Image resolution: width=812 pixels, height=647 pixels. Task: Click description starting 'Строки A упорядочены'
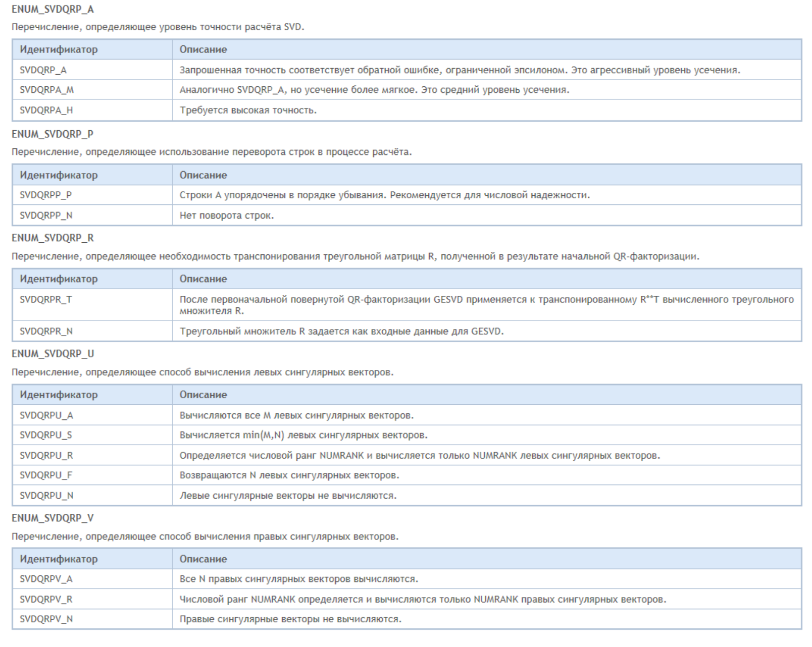(385, 195)
